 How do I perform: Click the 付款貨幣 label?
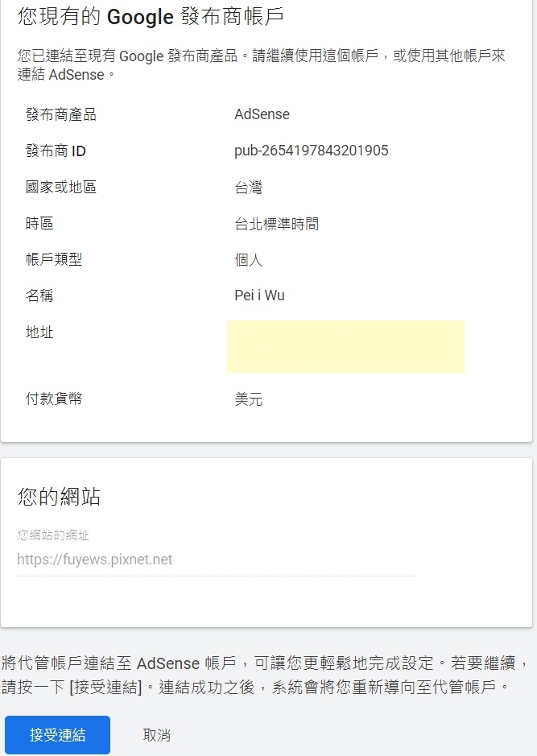point(54,399)
